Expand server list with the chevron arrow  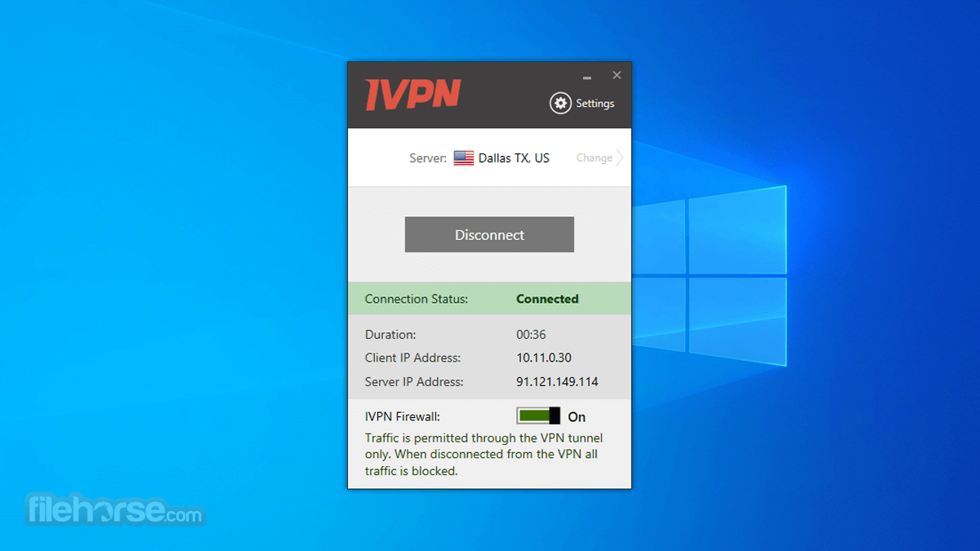pos(620,158)
